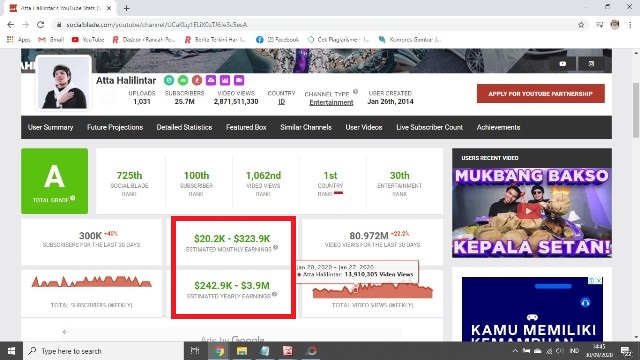Click the last purple badge beside the name
Viewport: 640px width, 360px height.
(239, 80)
